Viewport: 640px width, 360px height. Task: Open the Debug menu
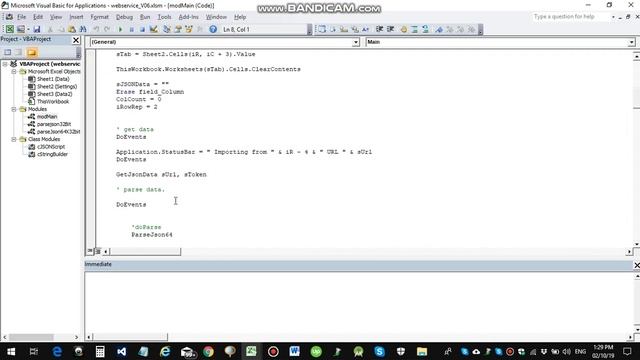pyautogui.click(x=124, y=17)
